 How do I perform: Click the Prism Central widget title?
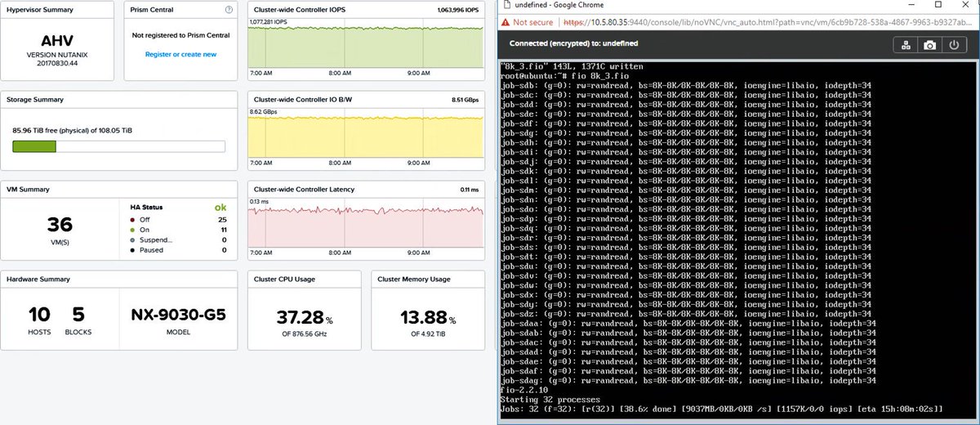[x=150, y=10]
